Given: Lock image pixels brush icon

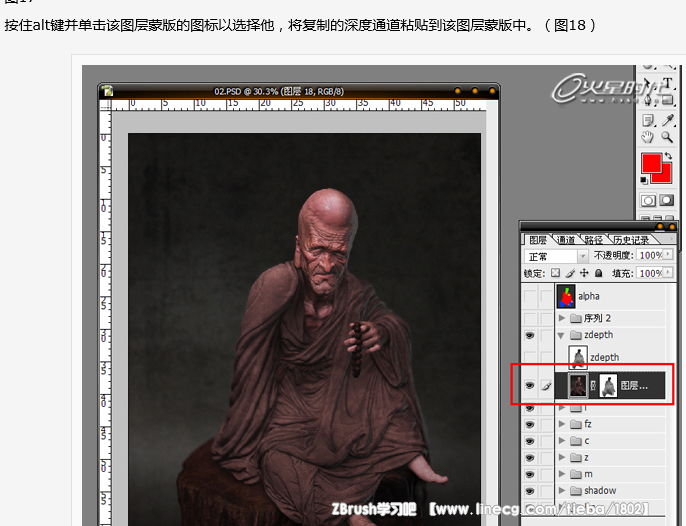Looking at the screenshot, I should (570, 273).
